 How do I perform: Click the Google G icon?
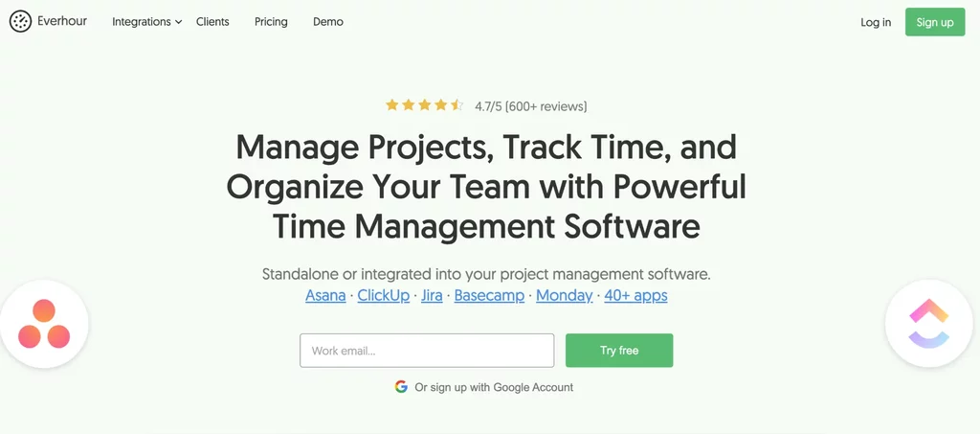coord(401,387)
